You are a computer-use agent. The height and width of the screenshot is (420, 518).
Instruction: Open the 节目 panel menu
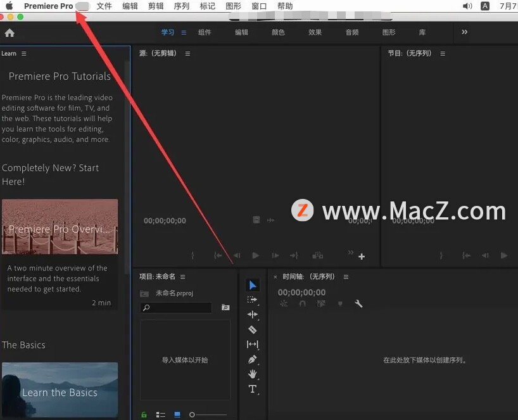pyautogui.click(x=443, y=54)
